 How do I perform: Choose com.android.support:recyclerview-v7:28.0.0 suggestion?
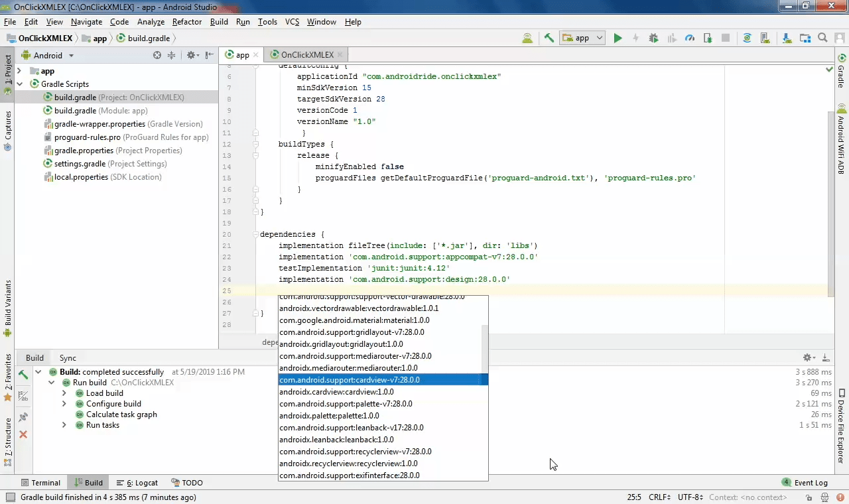click(x=383, y=452)
